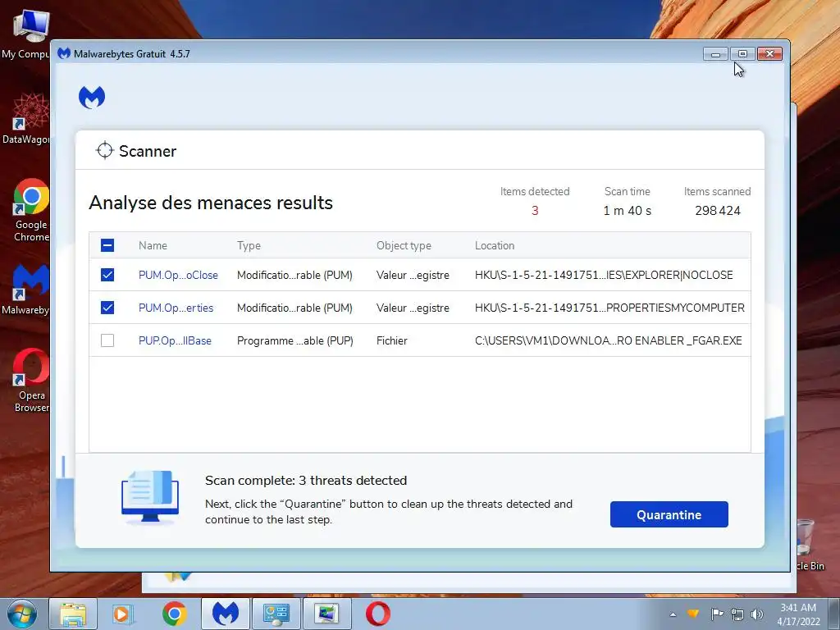Click the Scanner crosshair icon
Image resolution: width=840 pixels, height=630 pixels.
coord(104,151)
